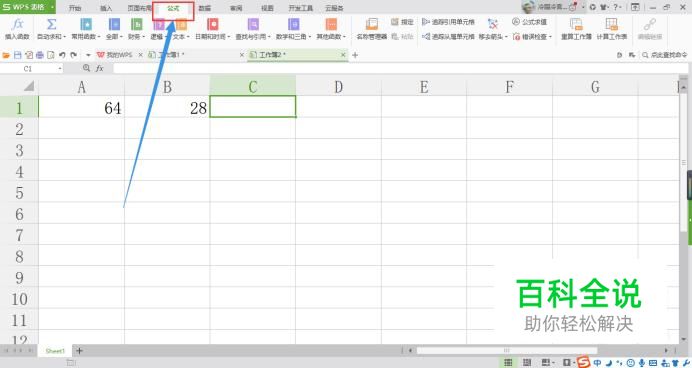Select cell A1 containing 64

(x=81, y=107)
